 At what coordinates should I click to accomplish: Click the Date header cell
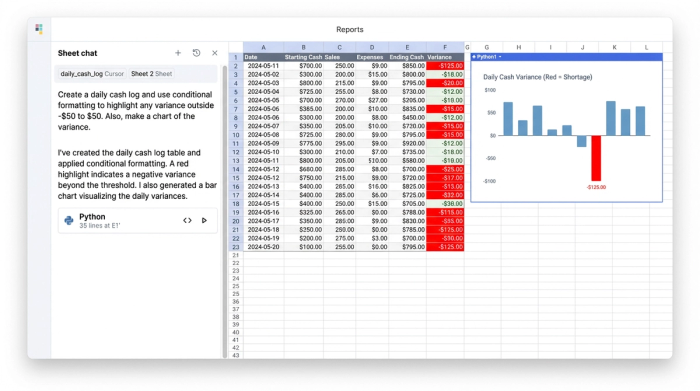(x=263, y=57)
